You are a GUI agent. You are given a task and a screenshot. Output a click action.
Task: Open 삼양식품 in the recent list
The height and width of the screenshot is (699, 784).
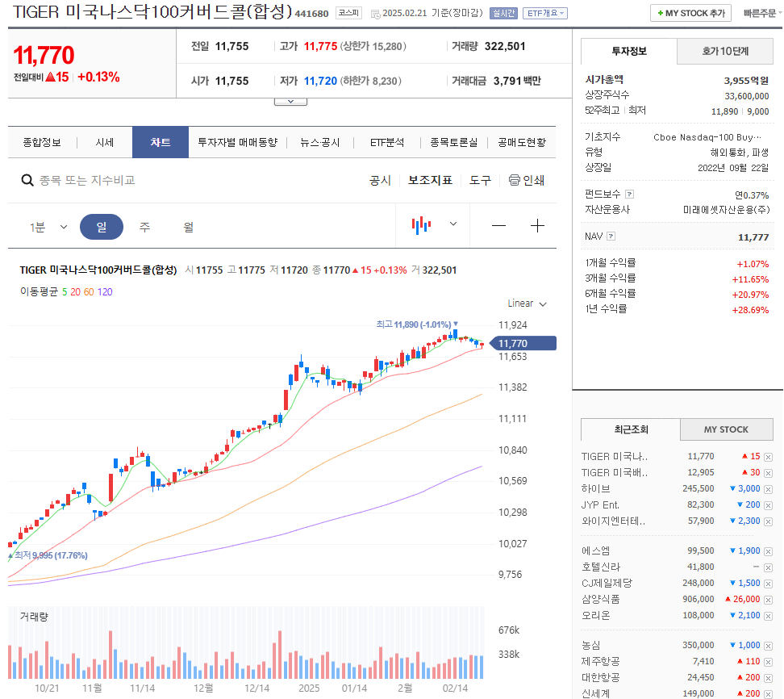tap(600, 600)
